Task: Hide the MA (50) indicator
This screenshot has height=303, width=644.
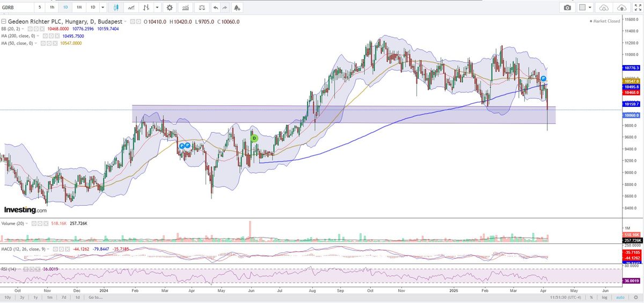Action: click(x=43, y=43)
